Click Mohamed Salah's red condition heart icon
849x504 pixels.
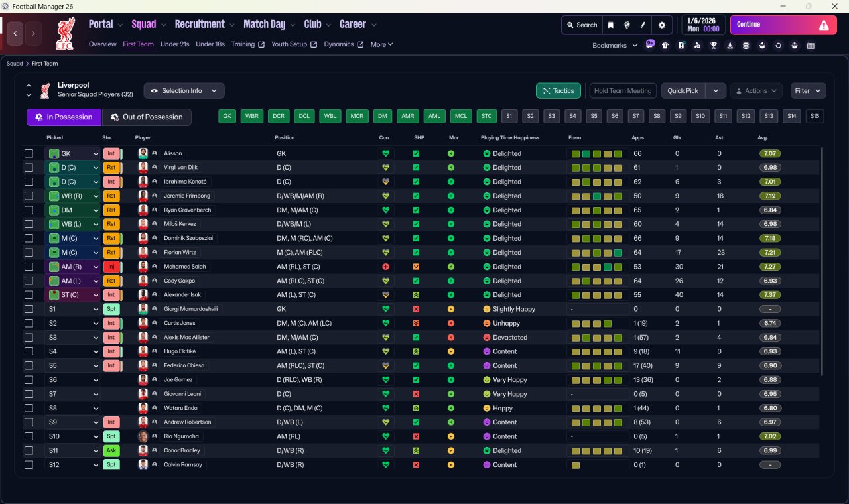(385, 267)
